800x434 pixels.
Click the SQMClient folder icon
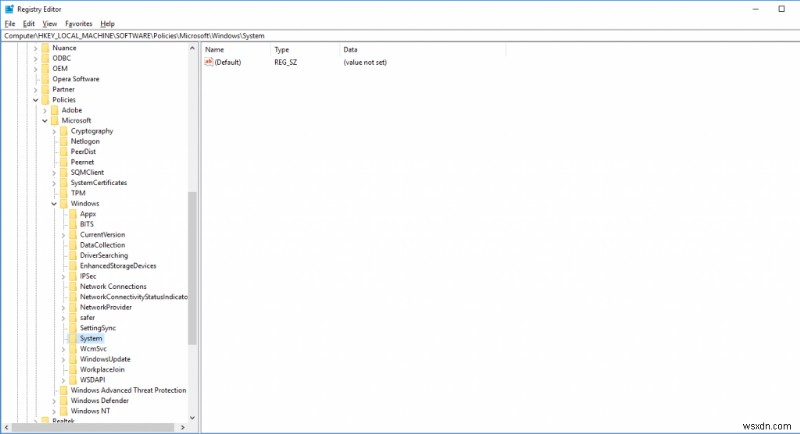tap(64, 172)
